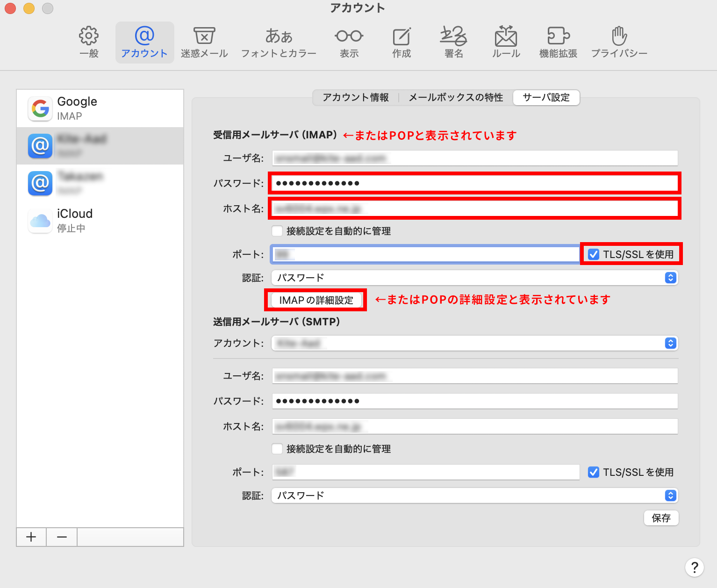The image size is (717, 588).
Task: Click the IMAP の詳細設定 button
Action: (x=316, y=300)
